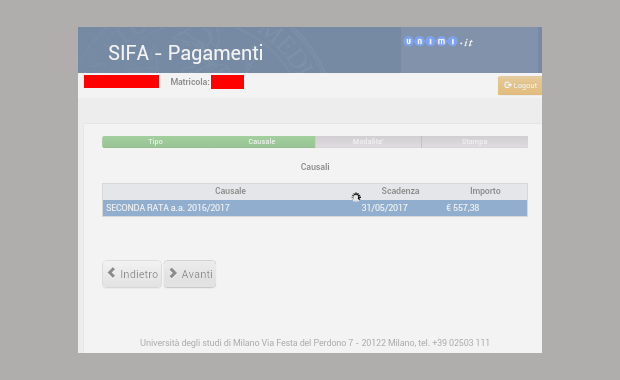Select the Causale progress step
Viewport: 620px width, 380px height.
262,142
